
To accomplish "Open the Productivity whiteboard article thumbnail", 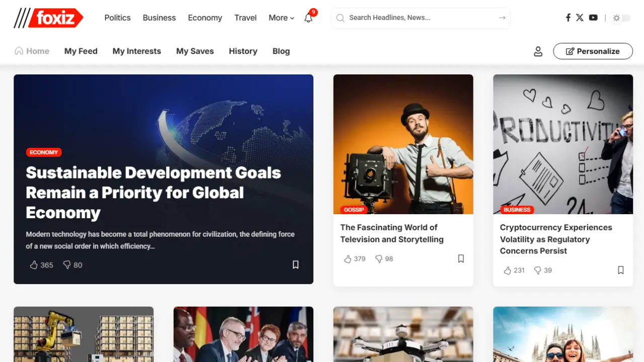I will point(562,144).
